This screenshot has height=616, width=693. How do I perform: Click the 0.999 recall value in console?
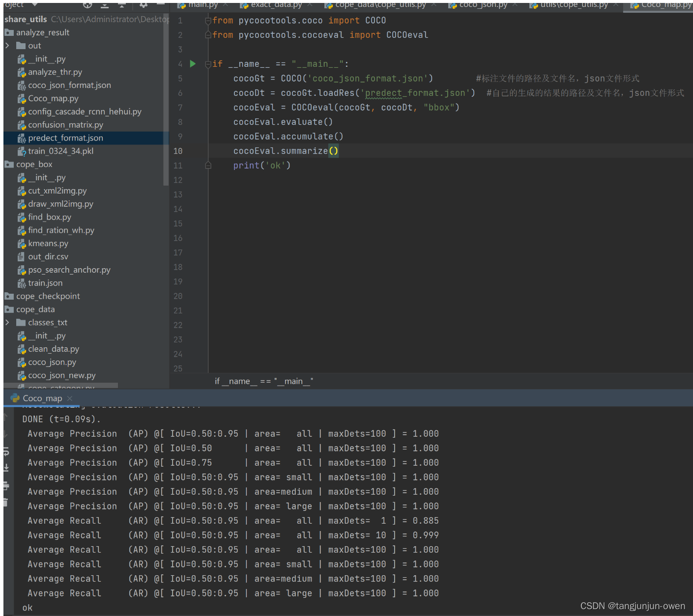pyautogui.click(x=426, y=535)
